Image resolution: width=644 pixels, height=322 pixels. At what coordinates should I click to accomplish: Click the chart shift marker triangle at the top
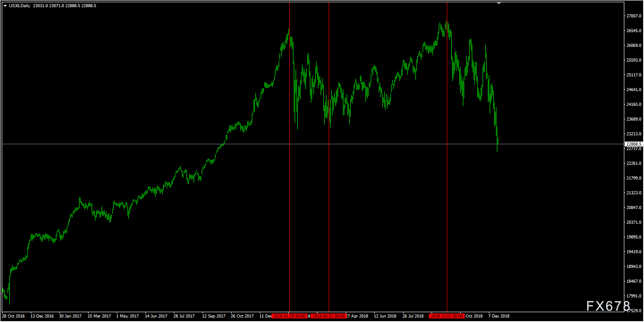coord(499,3)
